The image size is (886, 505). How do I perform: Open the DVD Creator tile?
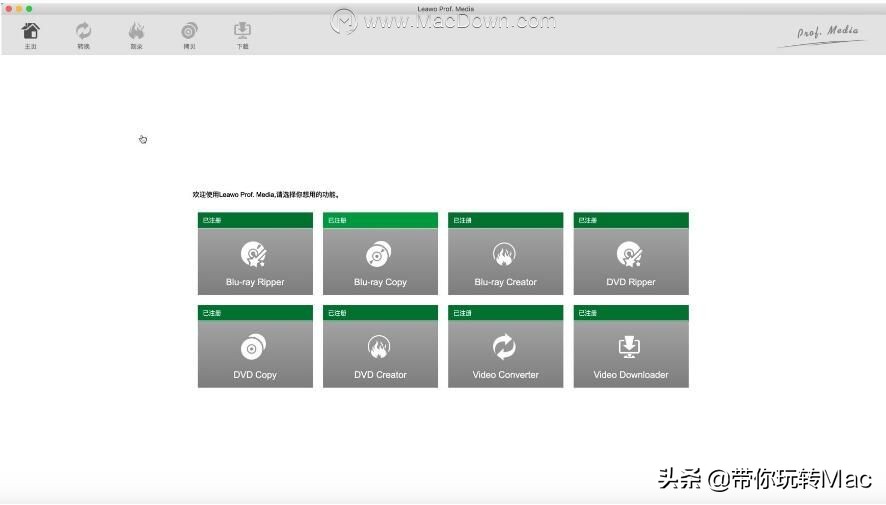click(380, 346)
